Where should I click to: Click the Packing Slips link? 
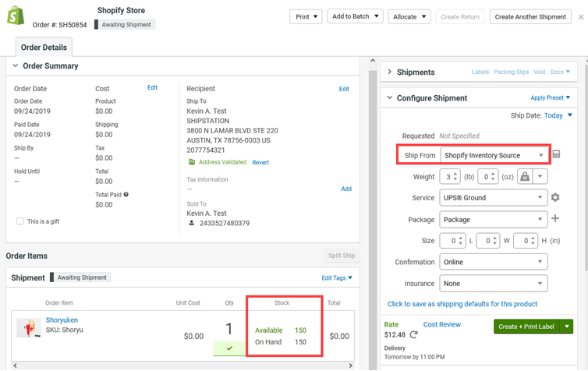(x=511, y=72)
